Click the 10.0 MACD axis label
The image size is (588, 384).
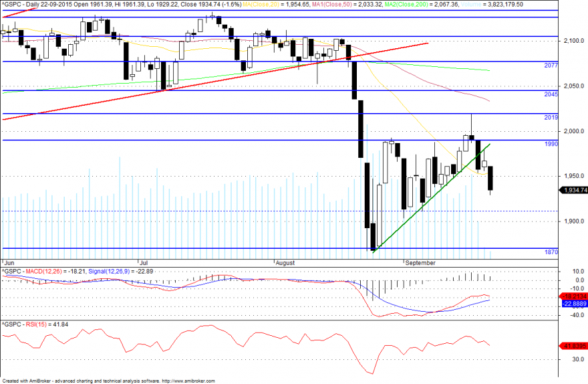click(579, 272)
